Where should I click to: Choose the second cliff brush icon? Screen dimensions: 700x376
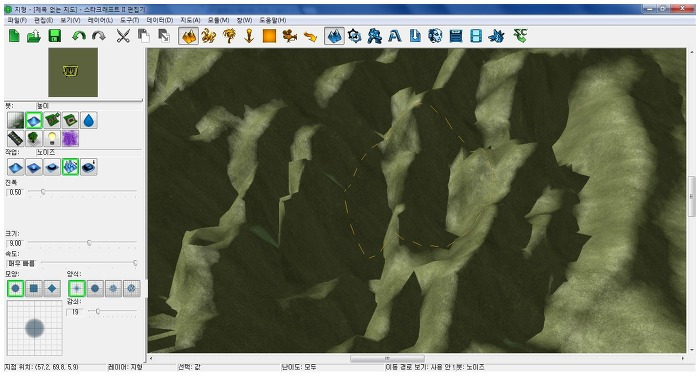71,120
